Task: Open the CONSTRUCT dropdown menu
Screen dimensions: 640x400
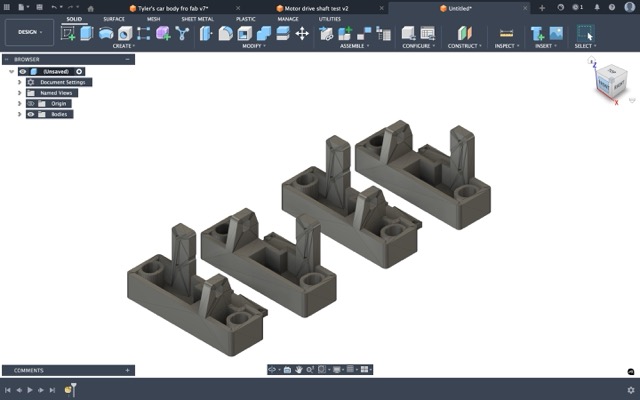Action: click(x=464, y=46)
